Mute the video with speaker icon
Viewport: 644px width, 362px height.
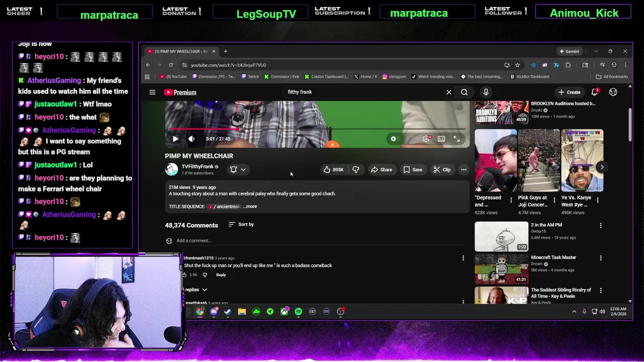[x=191, y=139]
